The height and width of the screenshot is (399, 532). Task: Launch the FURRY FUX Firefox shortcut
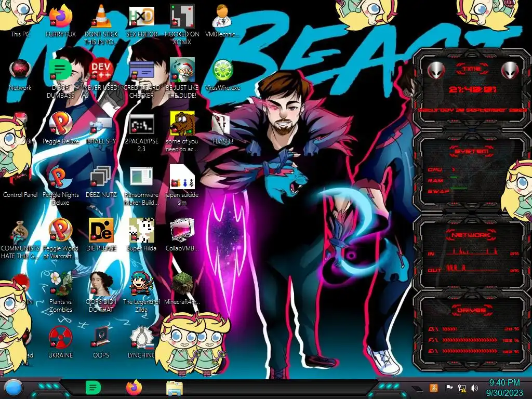60,20
